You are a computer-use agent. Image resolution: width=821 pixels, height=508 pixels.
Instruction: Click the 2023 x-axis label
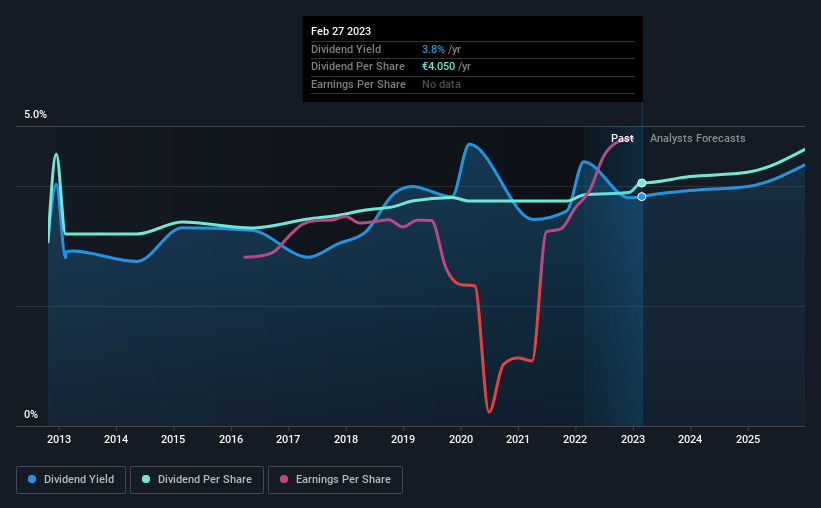633,439
